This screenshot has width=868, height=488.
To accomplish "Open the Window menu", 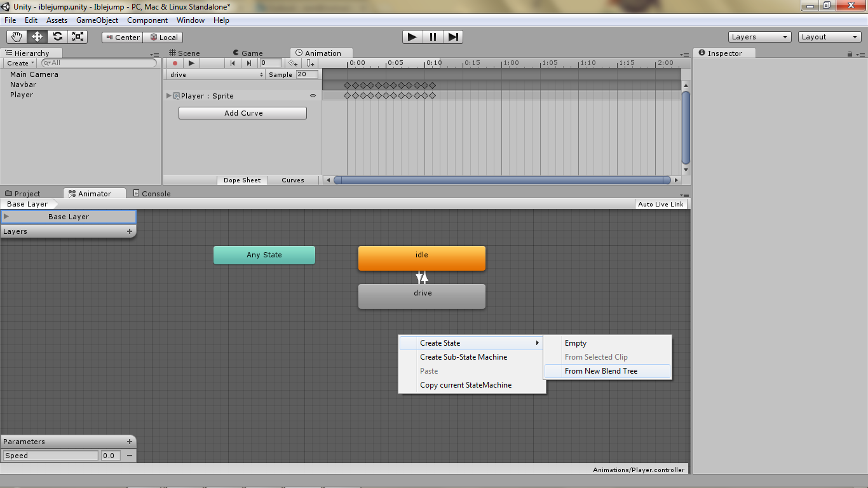I will point(191,20).
